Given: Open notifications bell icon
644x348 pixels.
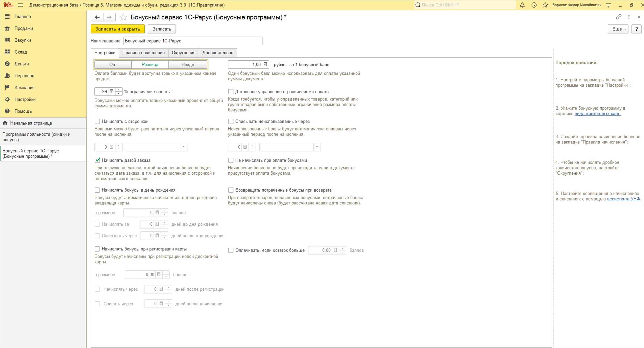Looking at the screenshot, I should tap(522, 5).
